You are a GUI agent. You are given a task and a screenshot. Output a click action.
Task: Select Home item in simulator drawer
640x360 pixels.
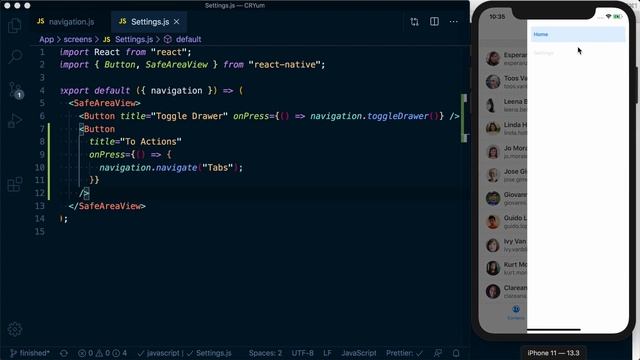[578, 34]
